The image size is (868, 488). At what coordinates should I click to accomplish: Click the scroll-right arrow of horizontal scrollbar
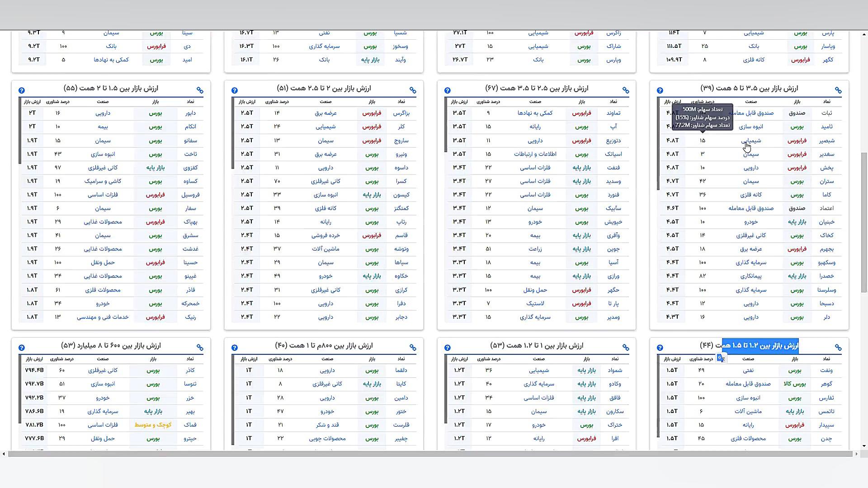[856, 454]
